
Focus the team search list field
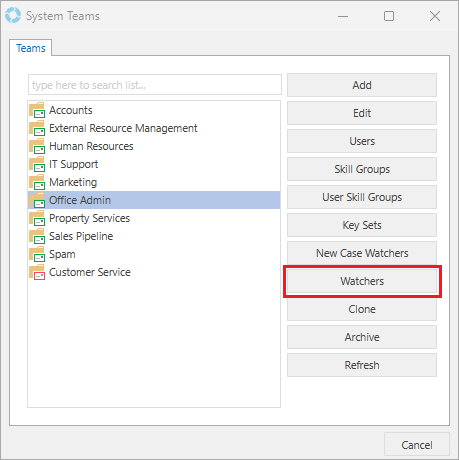pos(155,85)
